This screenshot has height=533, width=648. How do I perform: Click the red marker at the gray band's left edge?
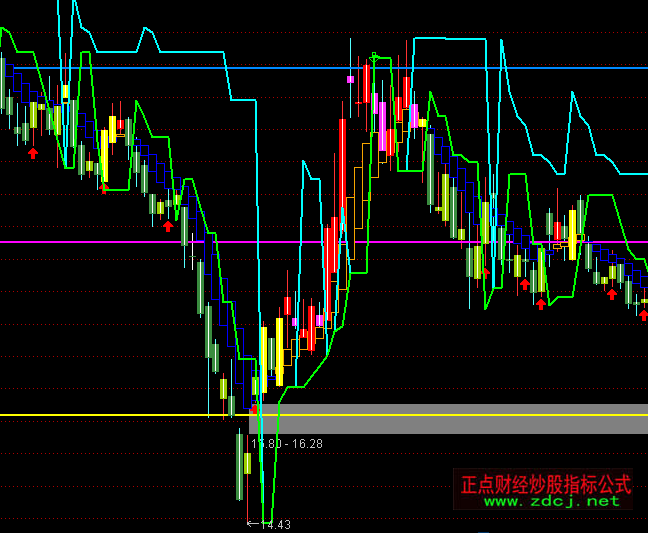tap(253, 408)
